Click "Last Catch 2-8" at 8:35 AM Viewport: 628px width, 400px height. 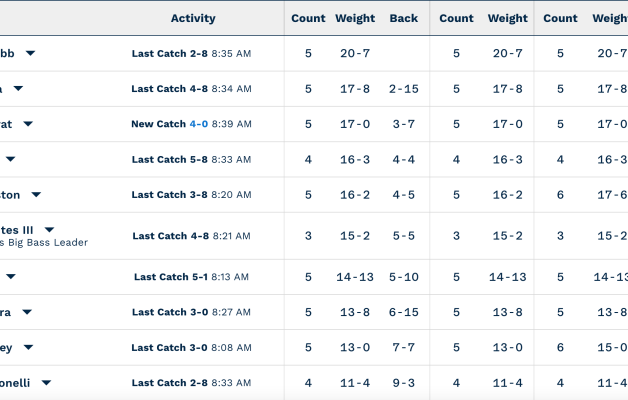[170, 54]
